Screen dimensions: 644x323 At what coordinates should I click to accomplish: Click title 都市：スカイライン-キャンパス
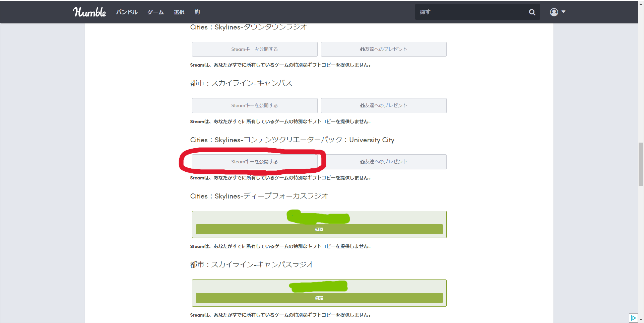click(241, 83)
